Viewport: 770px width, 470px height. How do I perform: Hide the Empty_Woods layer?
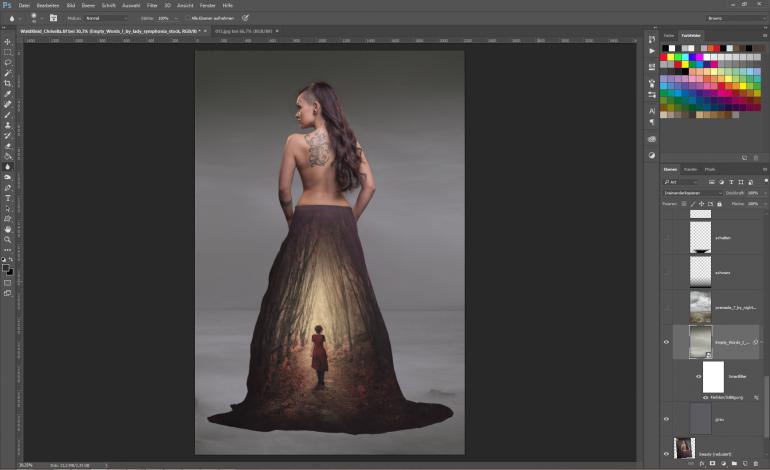click(666, 342)
